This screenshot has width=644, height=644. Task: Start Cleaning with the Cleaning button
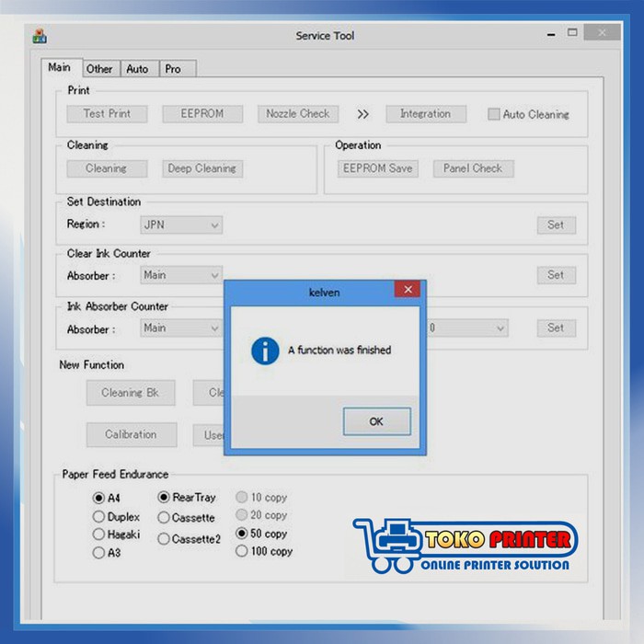(x=107, y=168)
